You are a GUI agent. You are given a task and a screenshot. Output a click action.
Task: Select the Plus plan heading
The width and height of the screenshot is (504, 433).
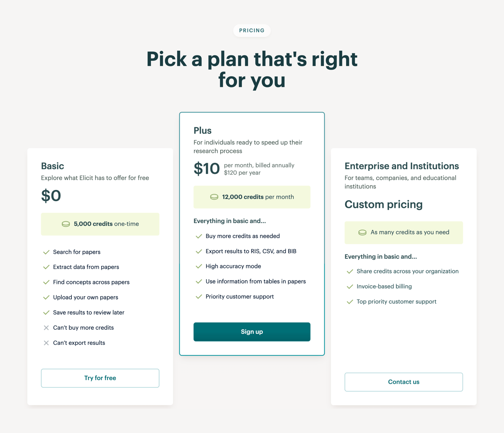point(202,131)
